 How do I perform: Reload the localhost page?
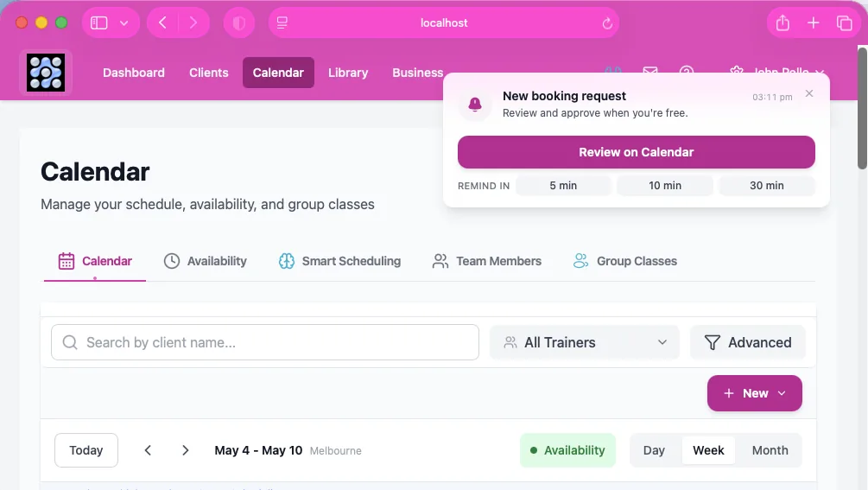click(607, 23)
